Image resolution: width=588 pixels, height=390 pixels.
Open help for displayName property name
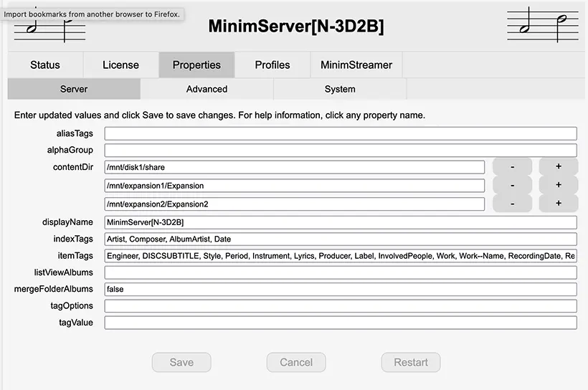click(x=67, y=222)
